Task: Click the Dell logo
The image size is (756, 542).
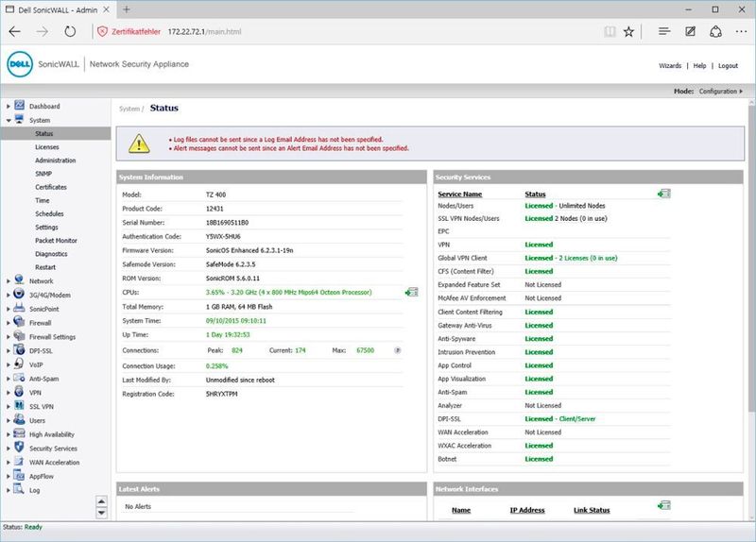Action: (20, 64)
